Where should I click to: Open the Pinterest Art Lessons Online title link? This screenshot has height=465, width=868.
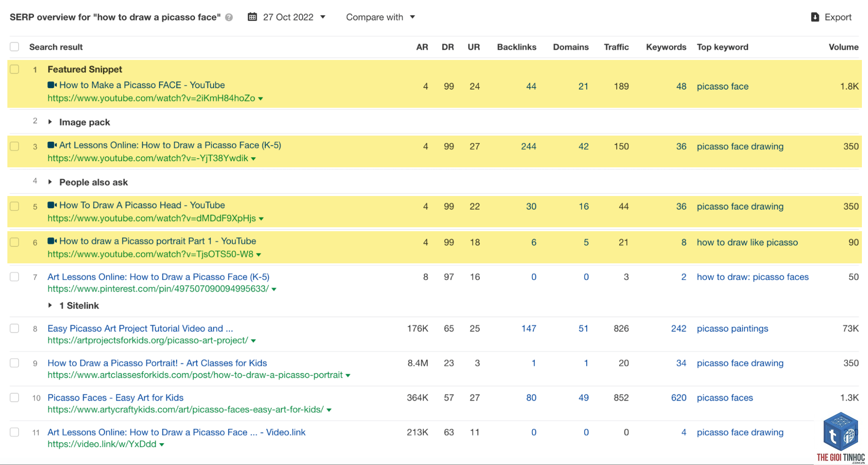point(158,277)
